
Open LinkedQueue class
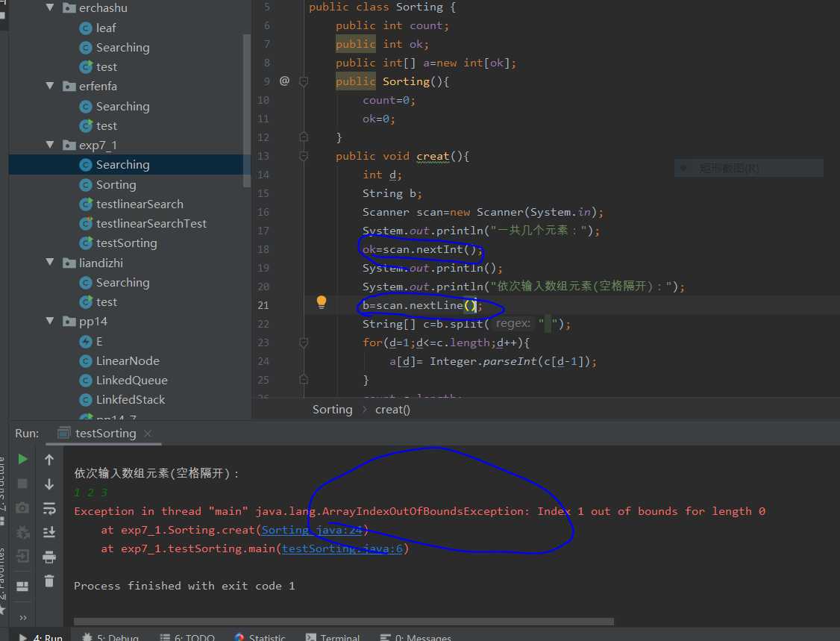[132, 381]
